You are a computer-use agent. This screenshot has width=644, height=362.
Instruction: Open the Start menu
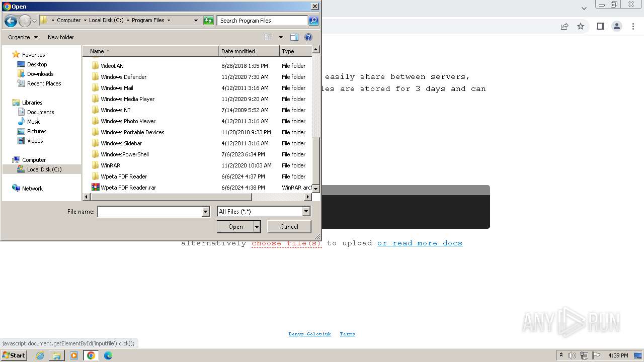click(x=14, y=355)
